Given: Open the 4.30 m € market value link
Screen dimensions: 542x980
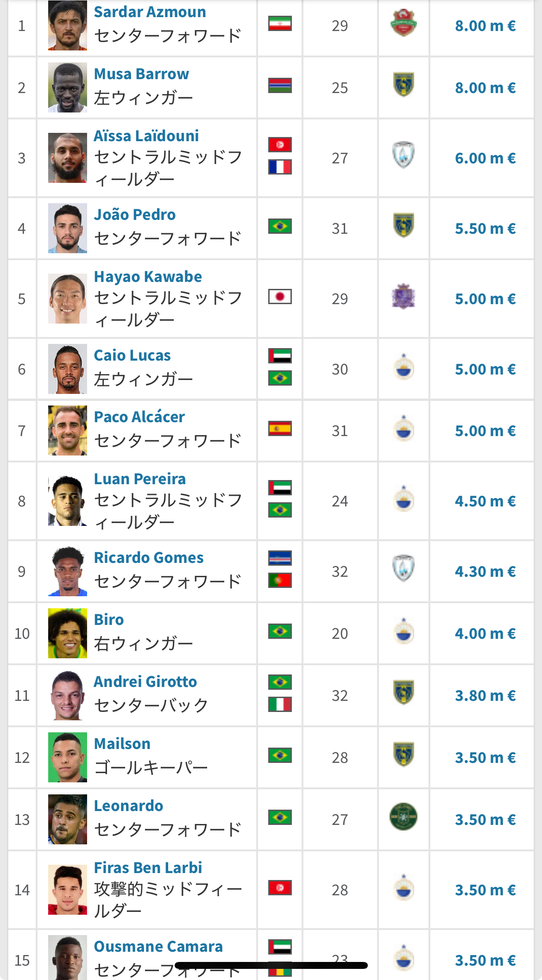Looking at the screenshot, I should (x=485, y=572).
